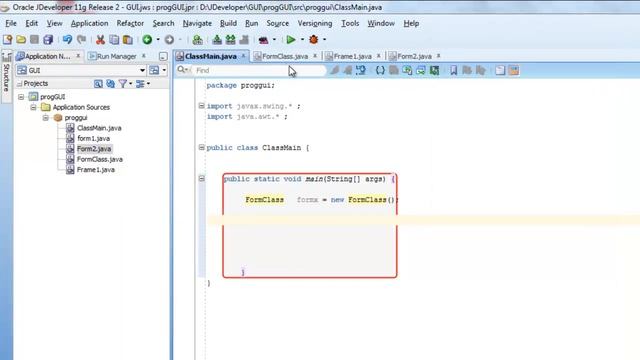Switch to the Form2.java editor tab
Viewport: 640px width, 360px height.
coord(414,56)
